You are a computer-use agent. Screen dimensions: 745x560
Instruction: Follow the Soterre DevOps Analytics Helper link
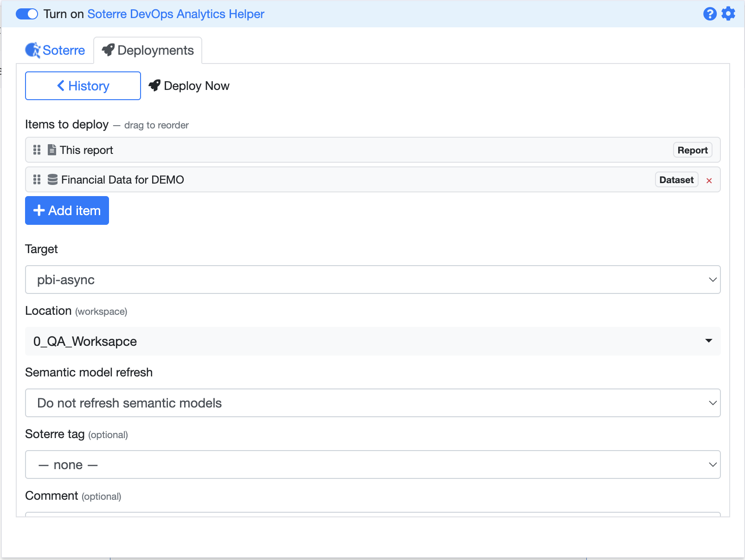tap(176, 14)
